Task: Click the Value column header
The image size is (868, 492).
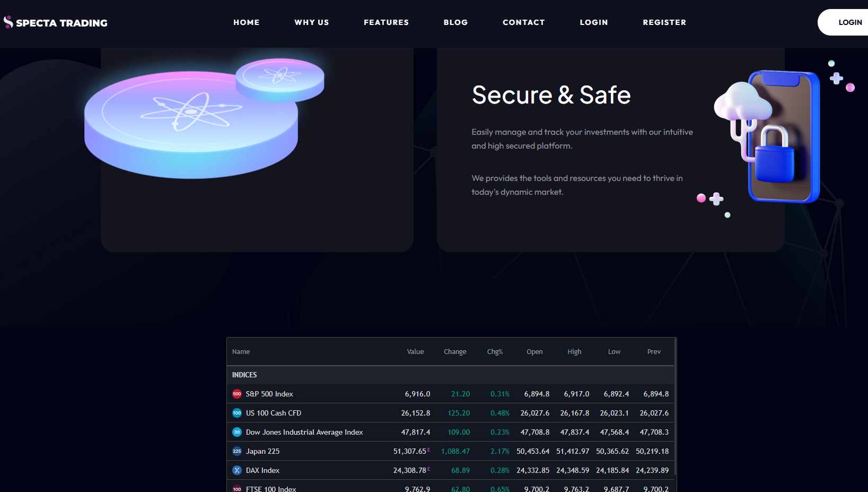Action: pyautogui.click(x=415, y=352)
